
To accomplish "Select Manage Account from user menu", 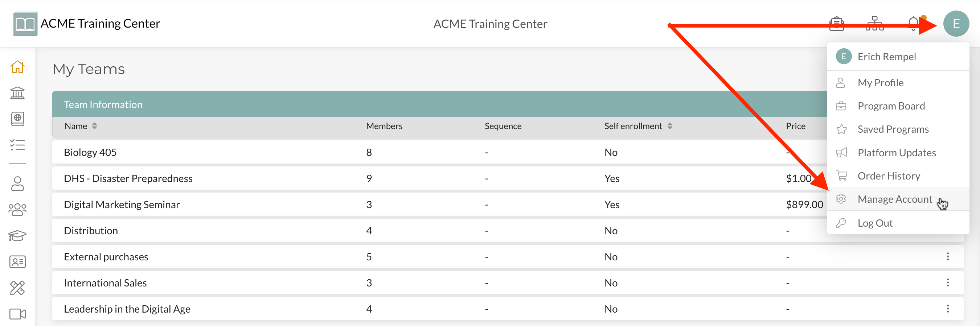I will click(x=894, y=199).
